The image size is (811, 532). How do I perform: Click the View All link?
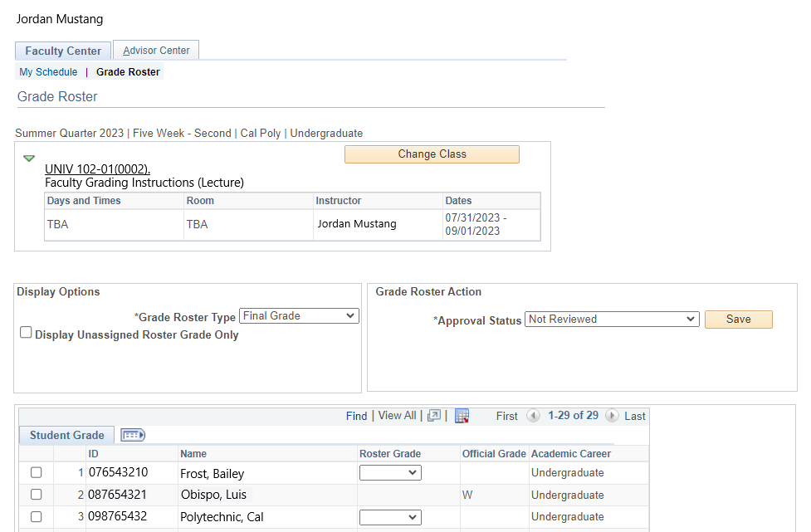click(x=397, y=416)
